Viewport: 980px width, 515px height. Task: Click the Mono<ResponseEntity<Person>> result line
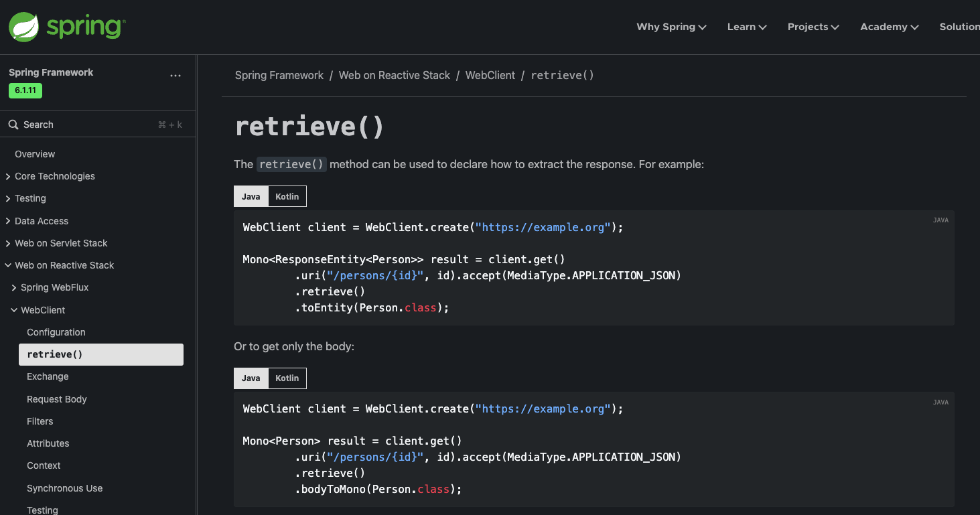coord(404,259)
